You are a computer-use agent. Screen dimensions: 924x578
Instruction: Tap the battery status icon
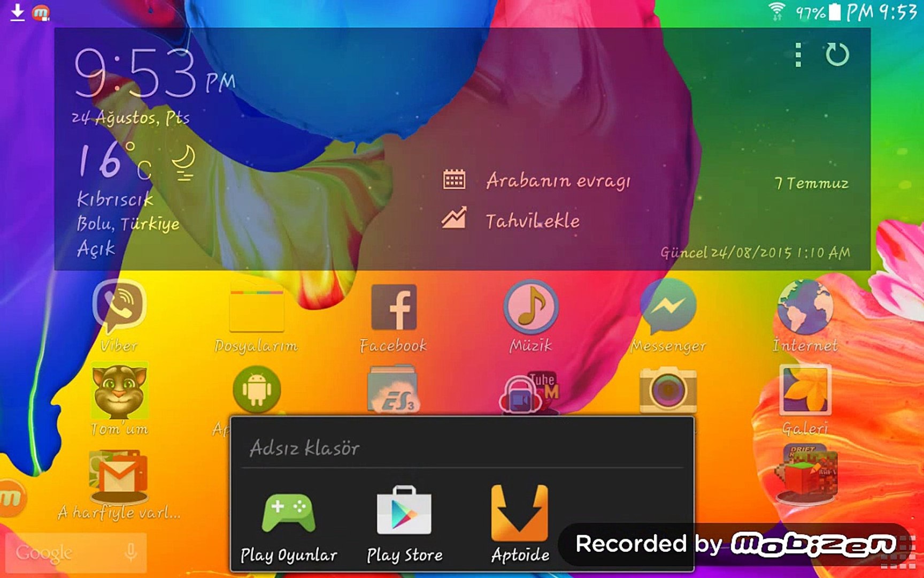tap(834, 12)
